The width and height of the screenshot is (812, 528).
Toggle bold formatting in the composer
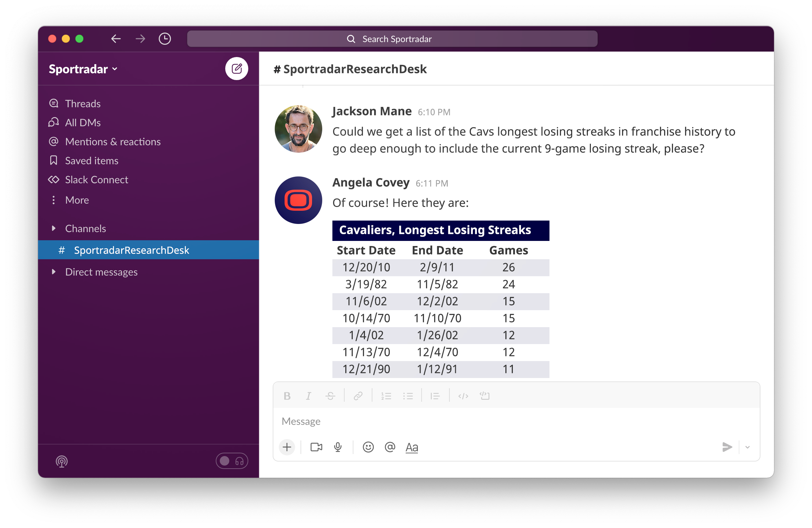(x=287, y=396)
